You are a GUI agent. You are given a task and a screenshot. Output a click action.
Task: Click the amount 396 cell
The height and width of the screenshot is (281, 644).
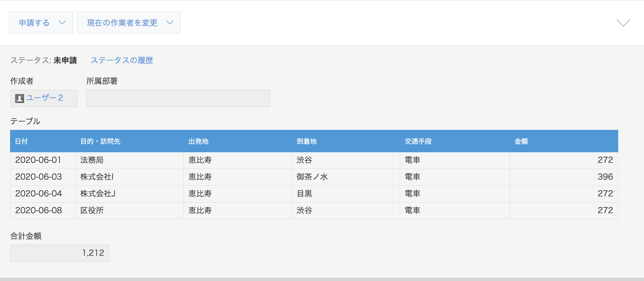(x=564, y=177)
